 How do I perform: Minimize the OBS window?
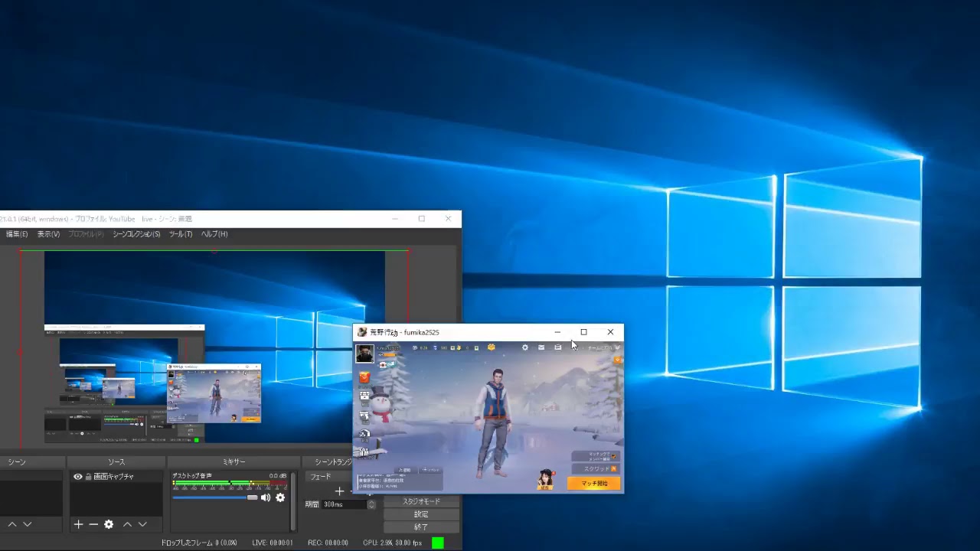(395, 219)
